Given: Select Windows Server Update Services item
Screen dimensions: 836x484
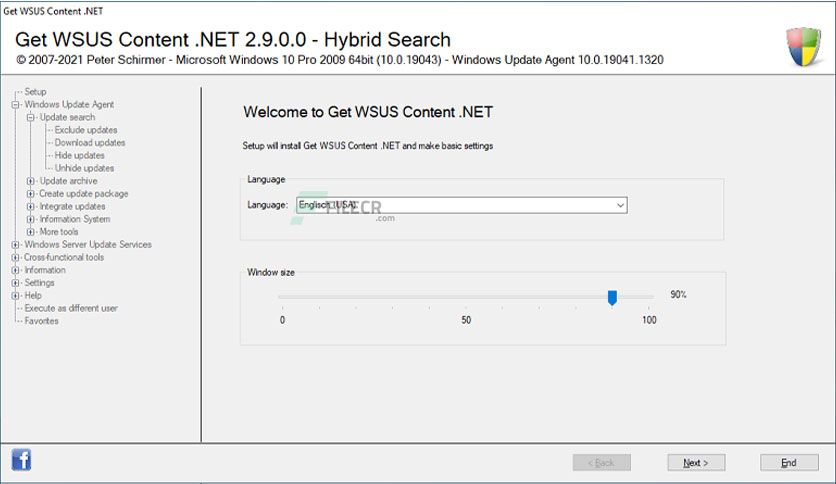Looking at the screenshot, I should (x=88, y=245).
